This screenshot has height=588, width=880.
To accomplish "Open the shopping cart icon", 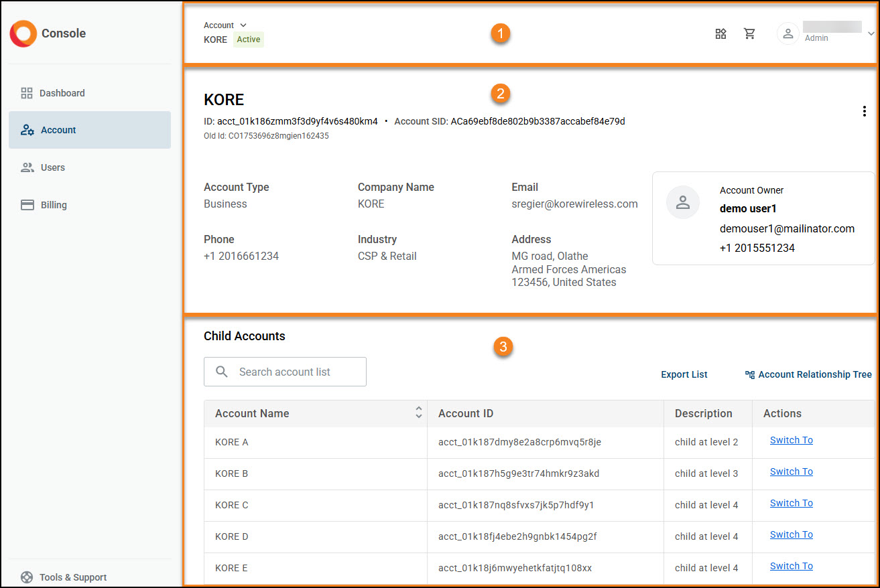I will 749,33.
